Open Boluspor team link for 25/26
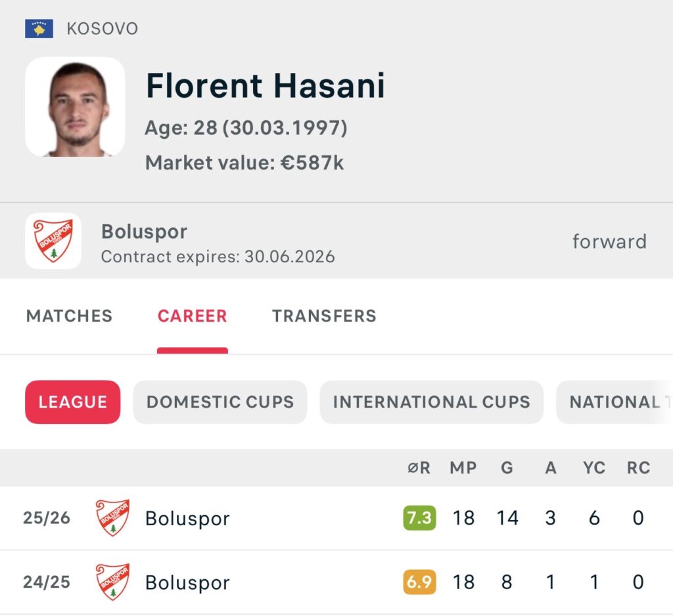Screen dimensions: 673x616 pyautogui.click(x=187, y=518)
